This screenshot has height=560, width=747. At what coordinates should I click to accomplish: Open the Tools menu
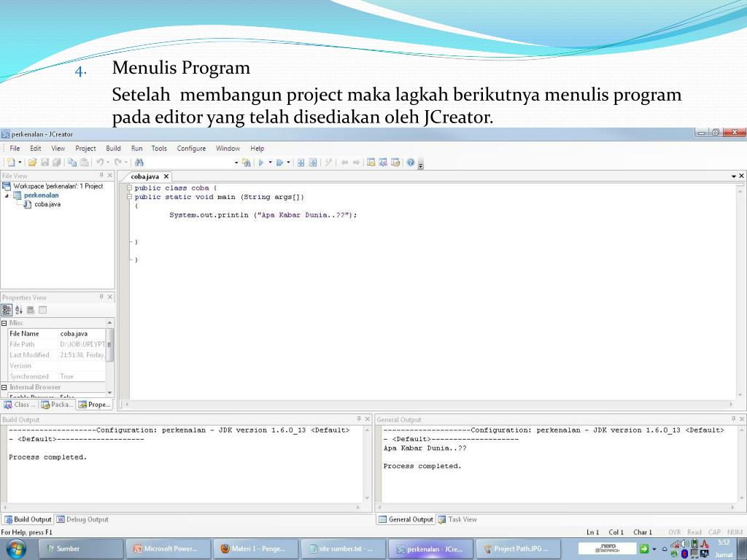pyautogui.click(x=159, y=148)
